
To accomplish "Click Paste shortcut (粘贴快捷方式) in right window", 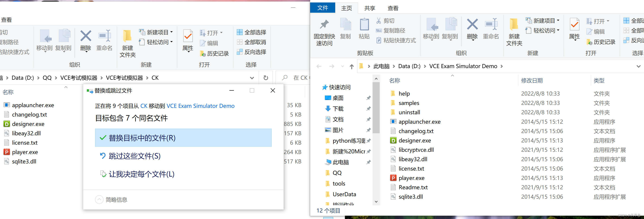I will [396, 40].
